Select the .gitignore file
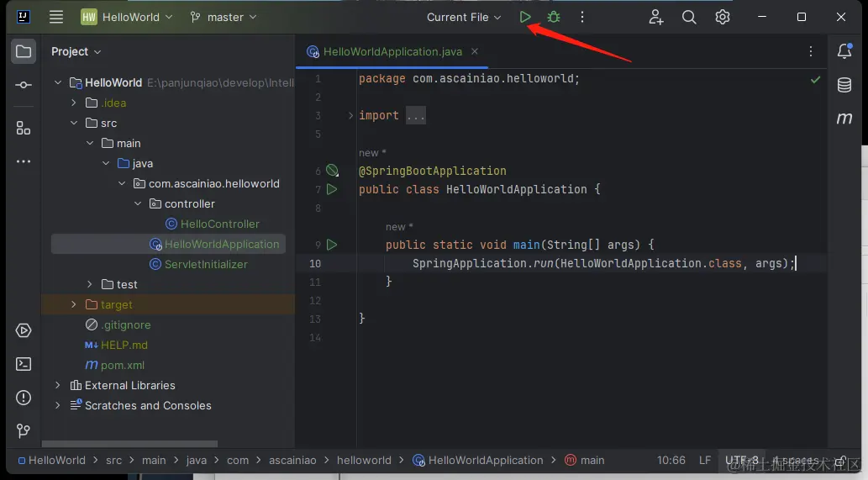The image size is (868, 480). (126, 325)
